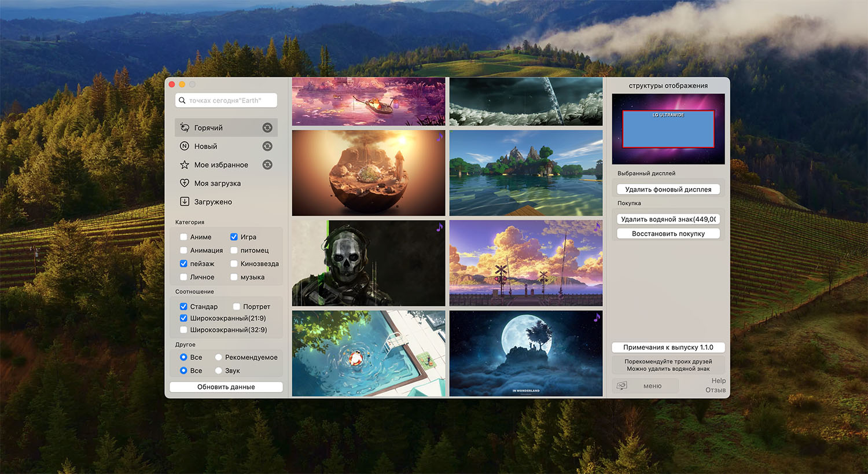The image size is (868, 474).
Task: Click the music note on the moon wallpaper
Action: 597,317
